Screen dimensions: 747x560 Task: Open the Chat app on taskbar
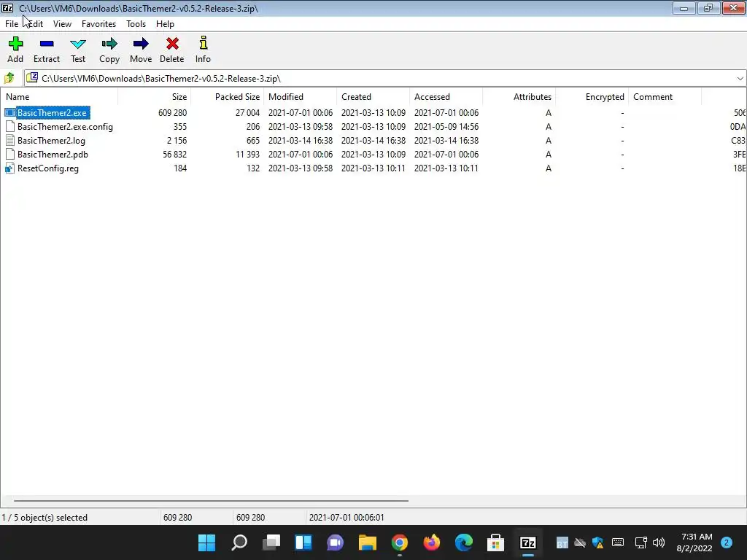336,542
